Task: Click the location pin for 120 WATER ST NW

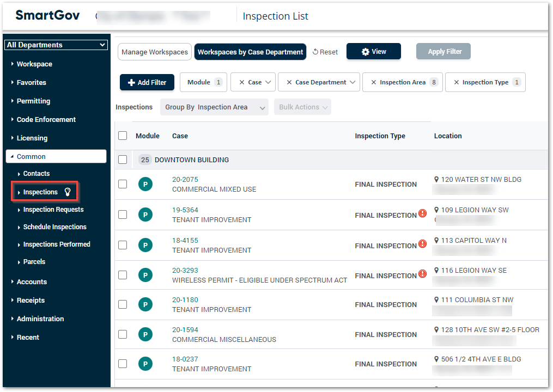Action: pos(436,179)
